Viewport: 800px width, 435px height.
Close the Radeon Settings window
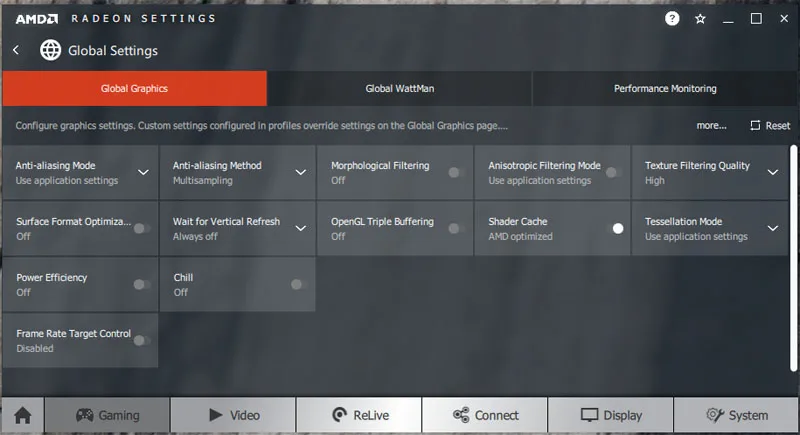point(784,19)
